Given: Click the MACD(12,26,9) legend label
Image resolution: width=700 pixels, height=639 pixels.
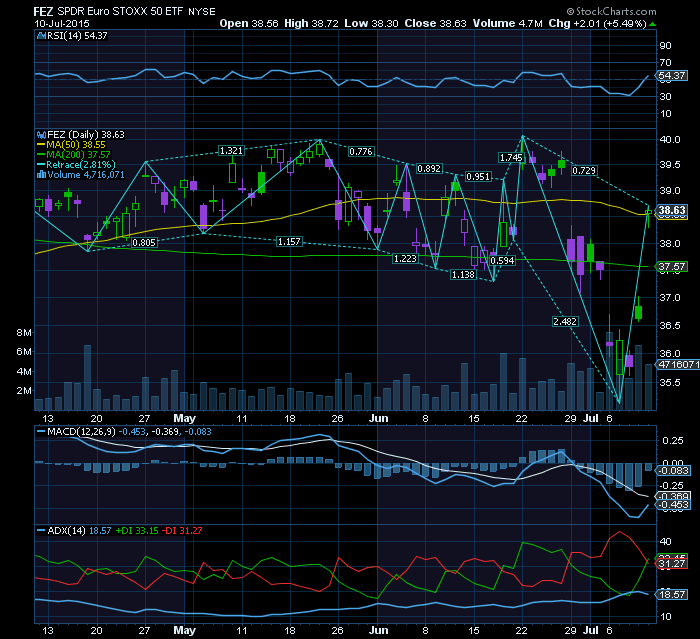Looking at the screenshot, I should click(x=81, y=432).
